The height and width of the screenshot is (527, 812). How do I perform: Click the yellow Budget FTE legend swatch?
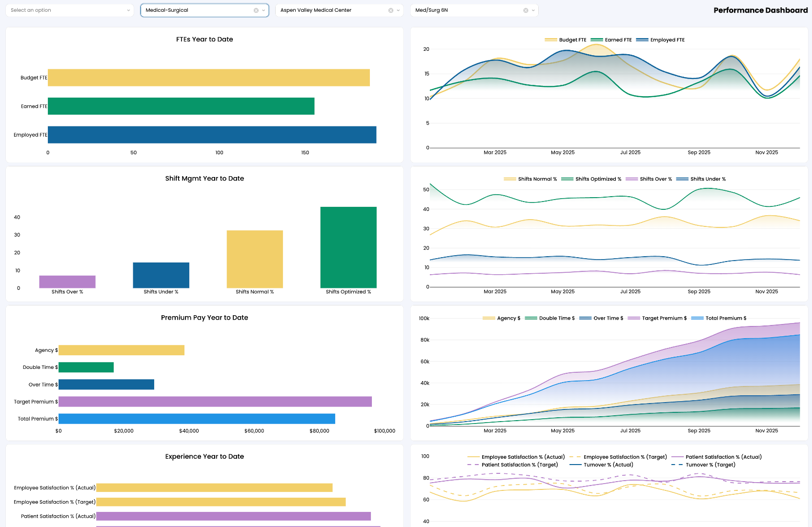[550, 40]
